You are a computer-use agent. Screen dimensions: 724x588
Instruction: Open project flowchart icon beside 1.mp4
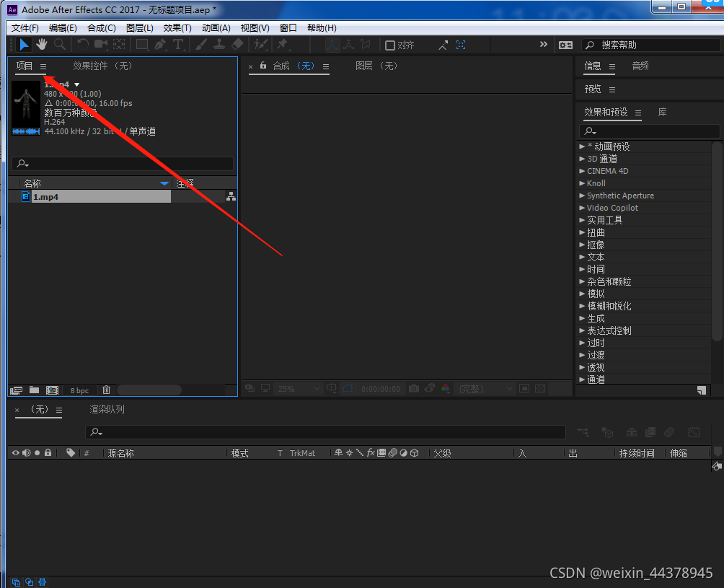coord(231,197)
